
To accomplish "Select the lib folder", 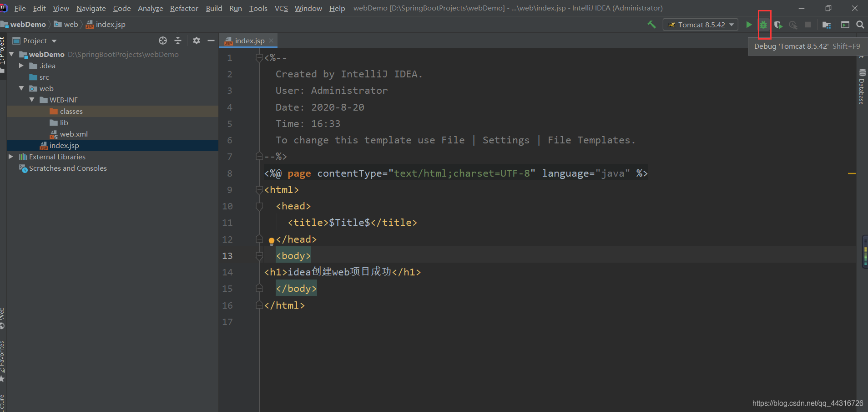I will (64, 122).
